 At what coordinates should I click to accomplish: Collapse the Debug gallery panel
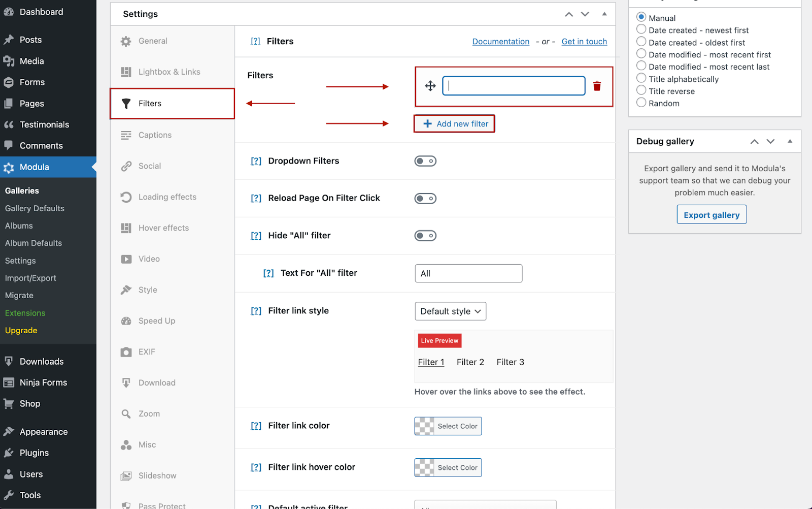click(790, 141)
